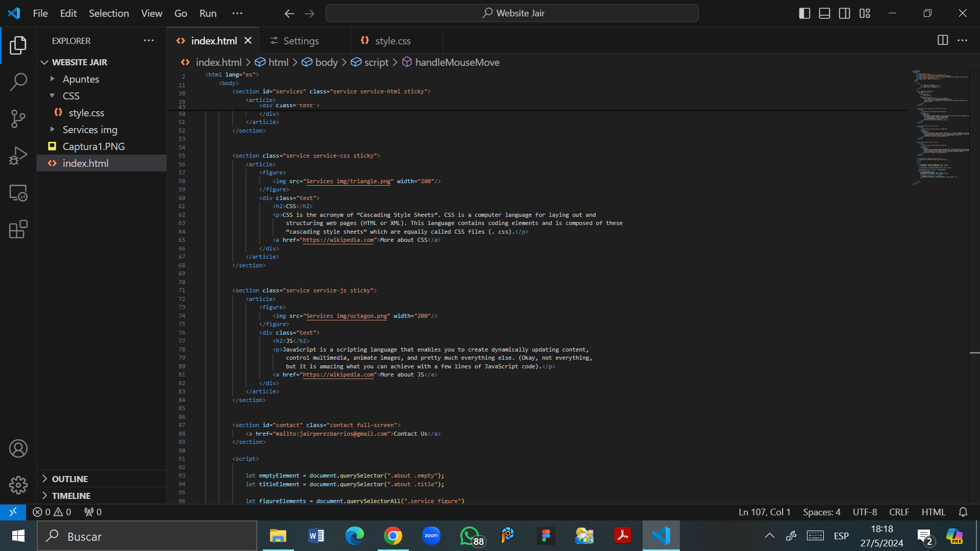
Task: Open the Remote Explorer icon
Action: (x=18, y=193)
